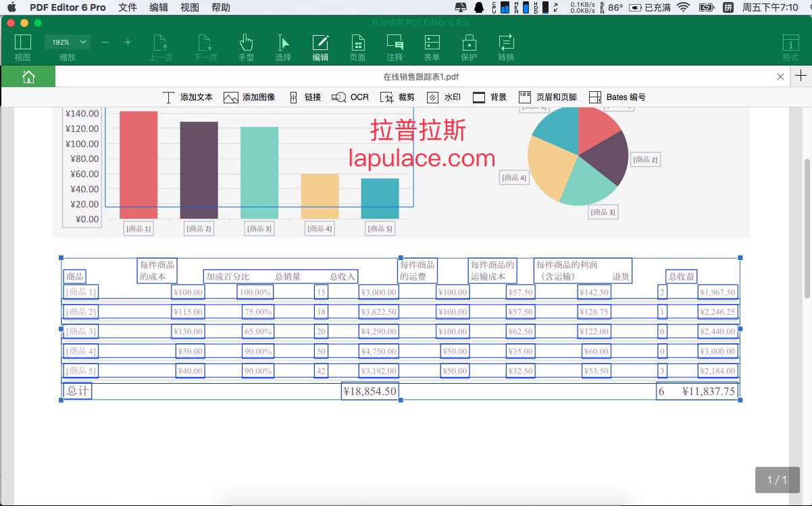Screen dimensions: 812x506
Task: Click the Home icon tab
Action: pos(28,76)
